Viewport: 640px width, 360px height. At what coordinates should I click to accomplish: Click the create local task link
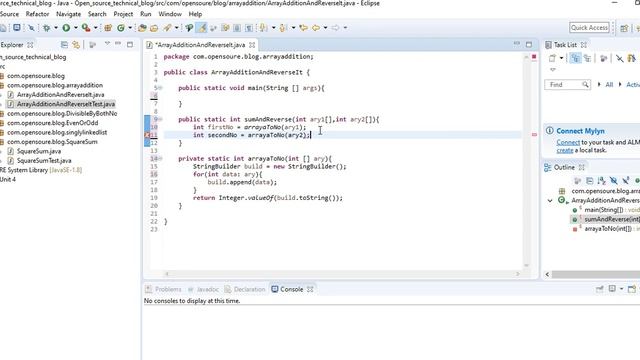tap(564, 150)
